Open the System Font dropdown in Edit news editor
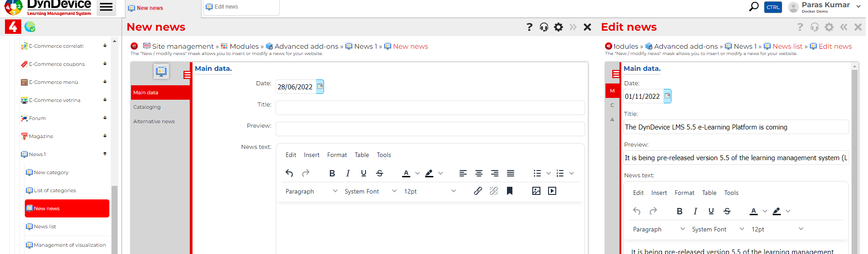 coord(717,229)
